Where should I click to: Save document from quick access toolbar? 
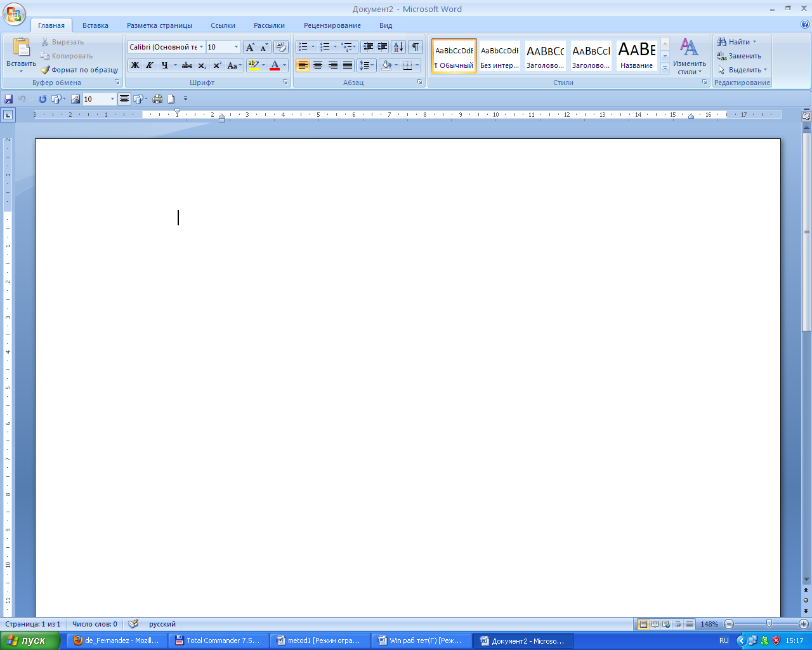click(x=8, y=99)
